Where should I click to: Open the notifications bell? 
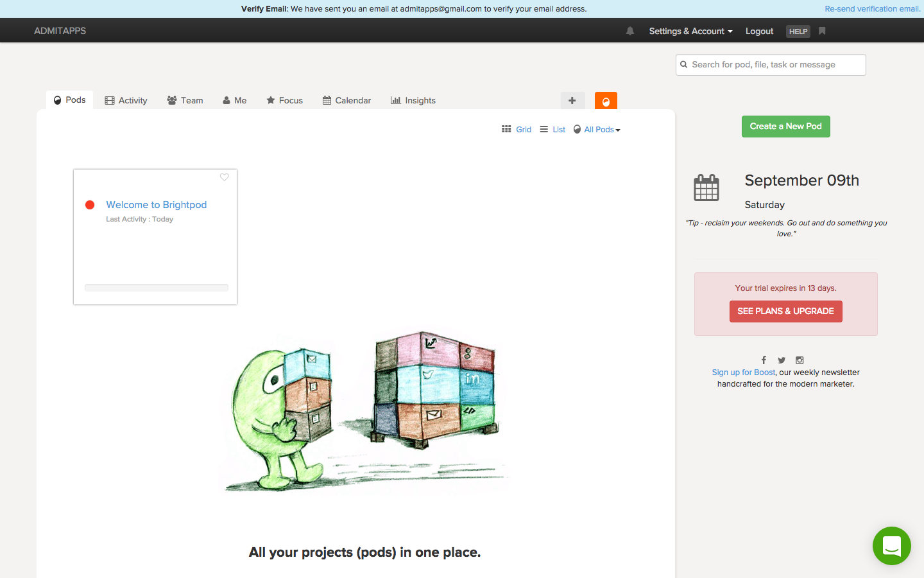630,31
